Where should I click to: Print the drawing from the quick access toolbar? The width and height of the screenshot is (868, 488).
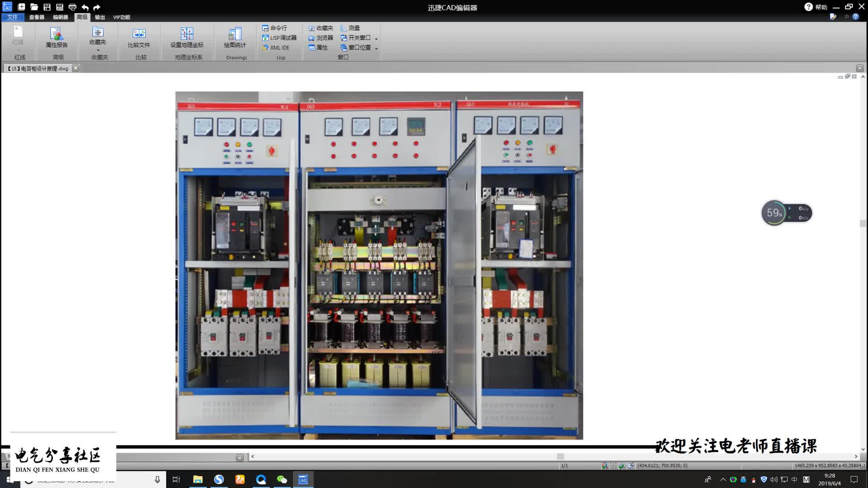coord(72,7)
